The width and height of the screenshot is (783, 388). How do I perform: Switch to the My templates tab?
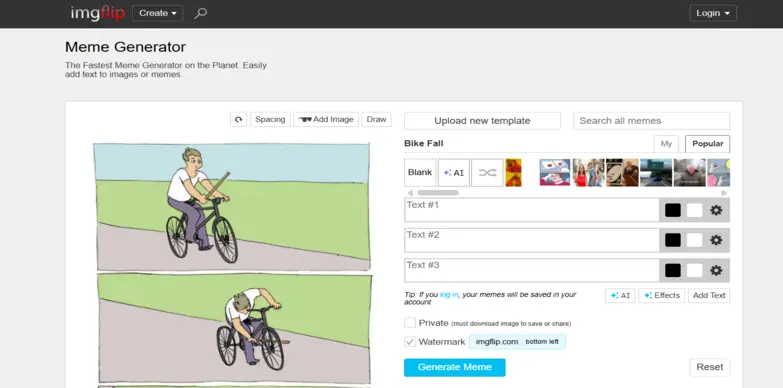point(666,144)
